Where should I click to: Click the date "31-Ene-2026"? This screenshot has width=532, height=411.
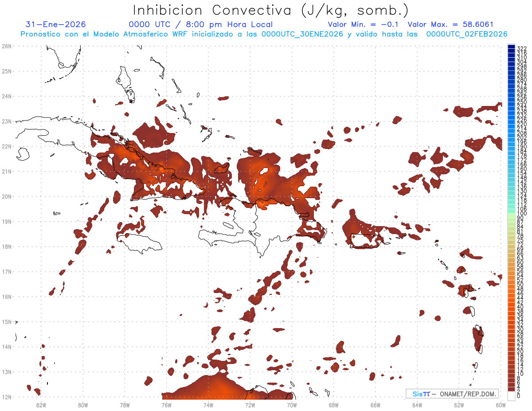56,24
